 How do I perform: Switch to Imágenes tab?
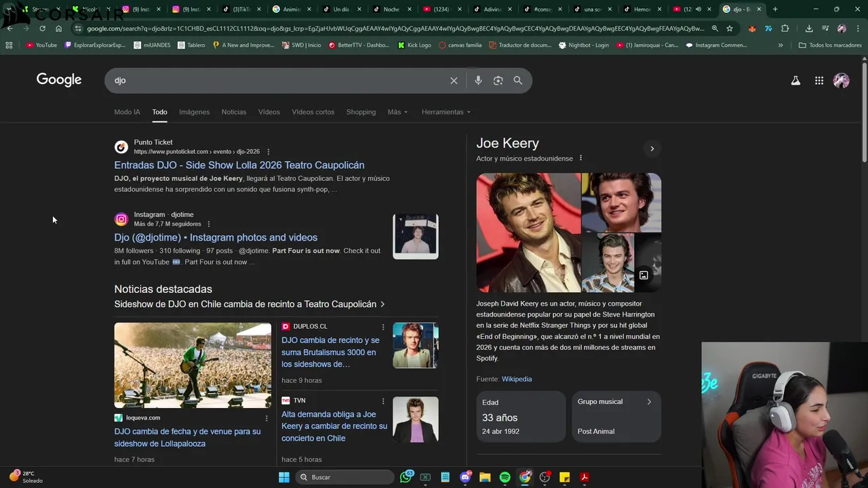point(195,112)
